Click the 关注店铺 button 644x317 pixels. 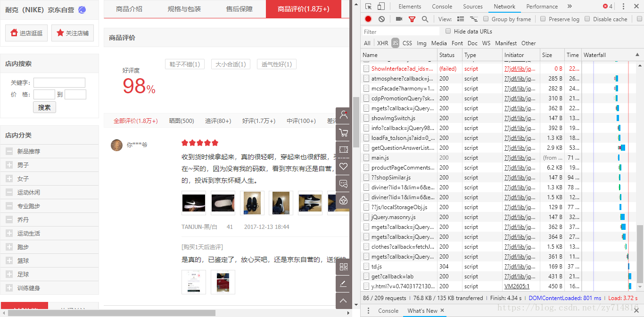73,33
